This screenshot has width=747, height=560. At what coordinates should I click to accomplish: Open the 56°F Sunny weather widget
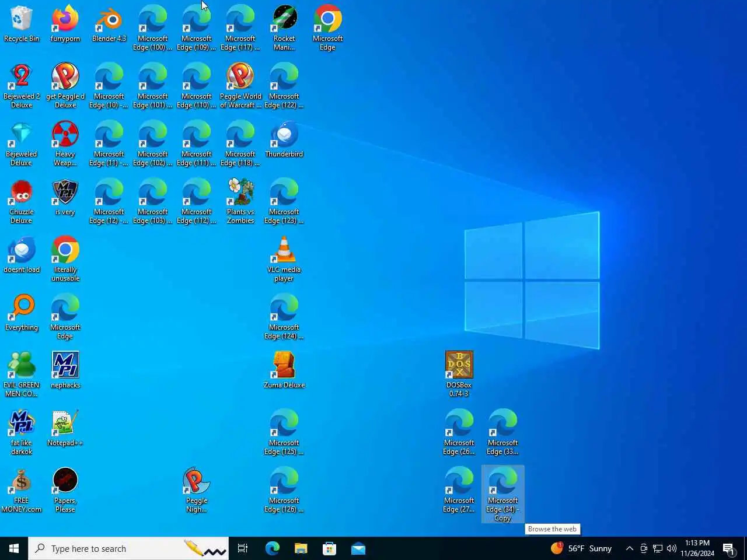[581, 548]
